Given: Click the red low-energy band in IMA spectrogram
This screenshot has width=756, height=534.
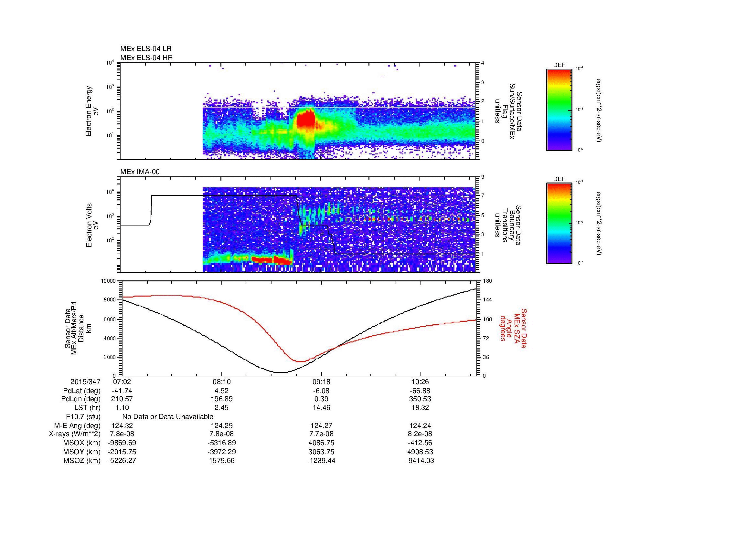Looking at the screenshot, I should click(272, 260).
